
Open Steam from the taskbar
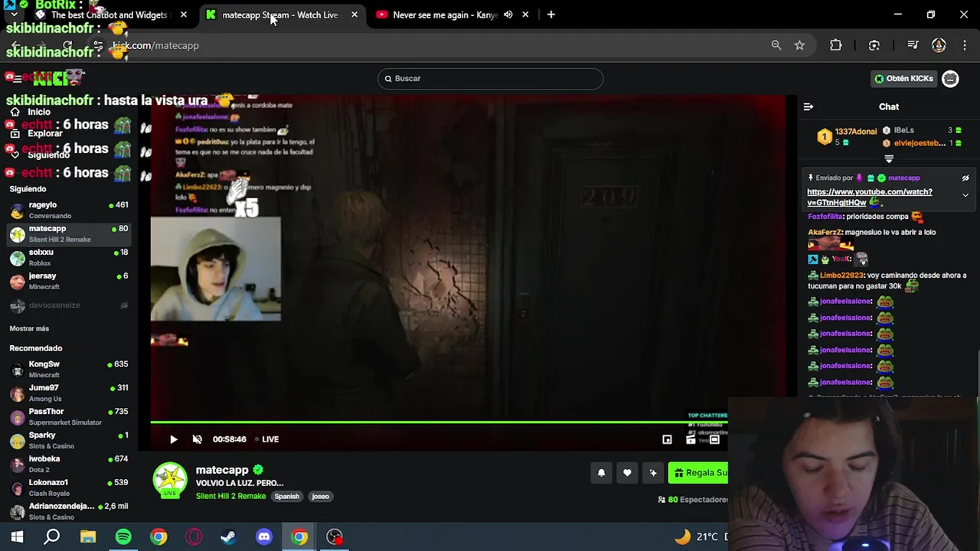(228, 536)
